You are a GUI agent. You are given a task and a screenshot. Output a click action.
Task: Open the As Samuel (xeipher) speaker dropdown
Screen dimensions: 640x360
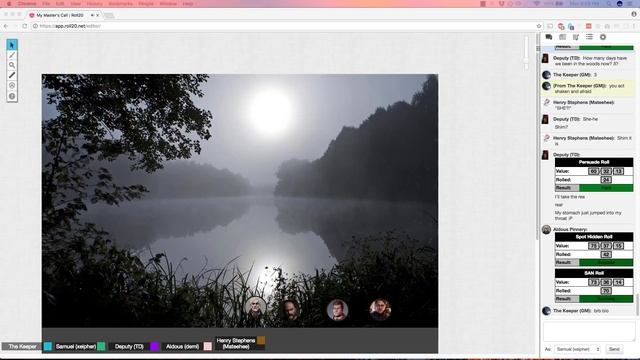point(578,349)
